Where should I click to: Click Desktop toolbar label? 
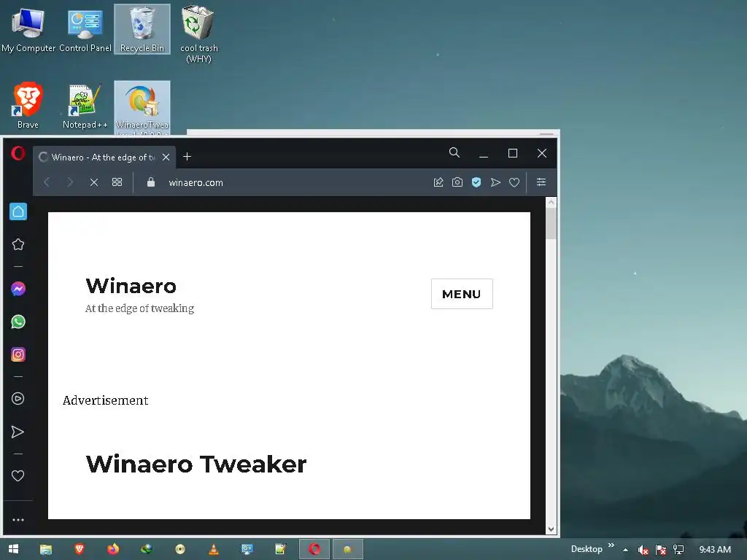(x=587, y=549)
